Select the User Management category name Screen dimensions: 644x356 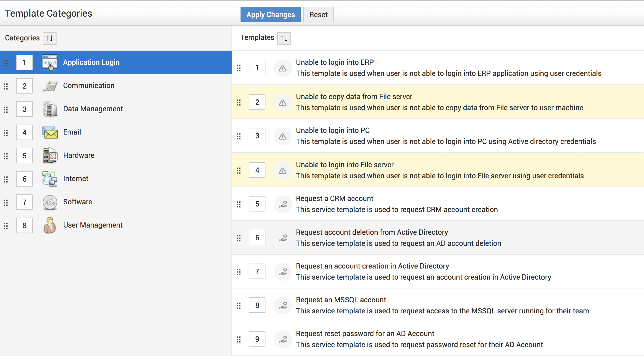pyautogui.click(x=93, y=225)
